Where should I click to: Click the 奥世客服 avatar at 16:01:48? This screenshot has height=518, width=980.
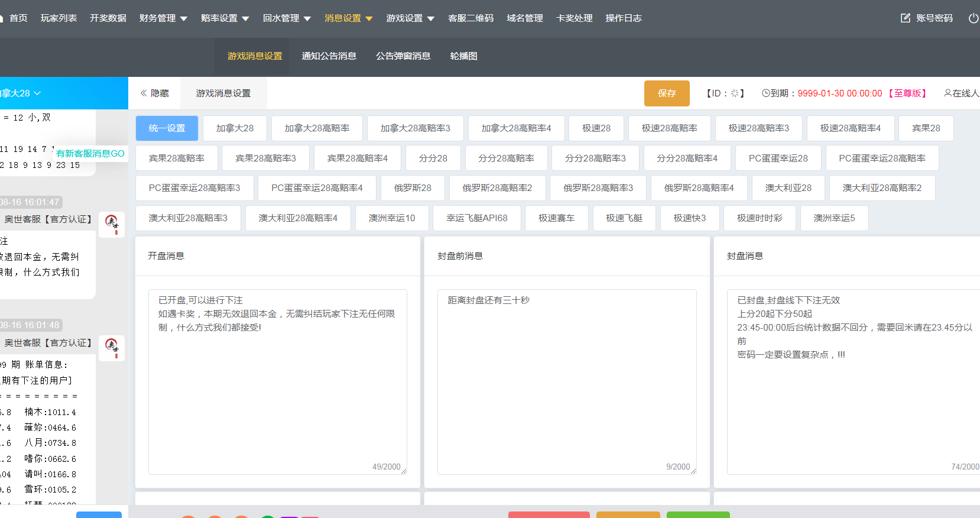(112, 348)
